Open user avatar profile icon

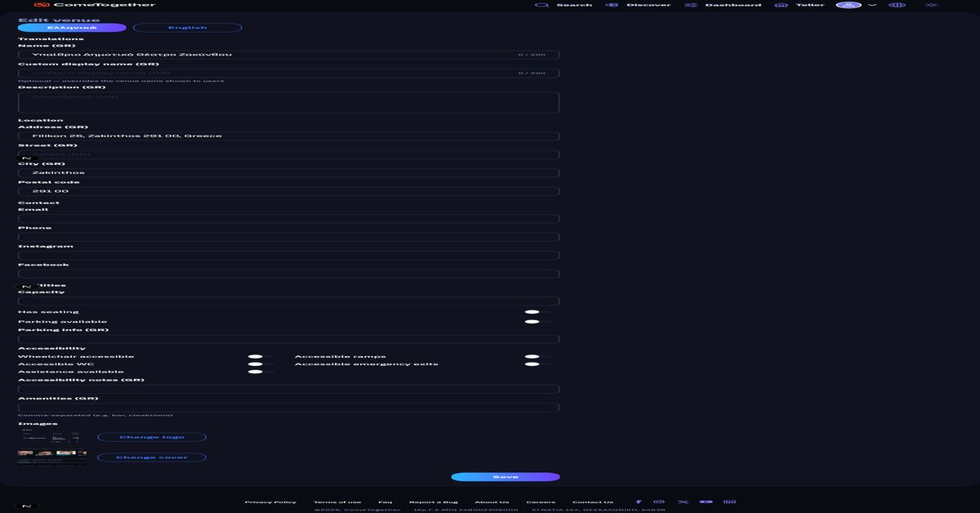849,5
